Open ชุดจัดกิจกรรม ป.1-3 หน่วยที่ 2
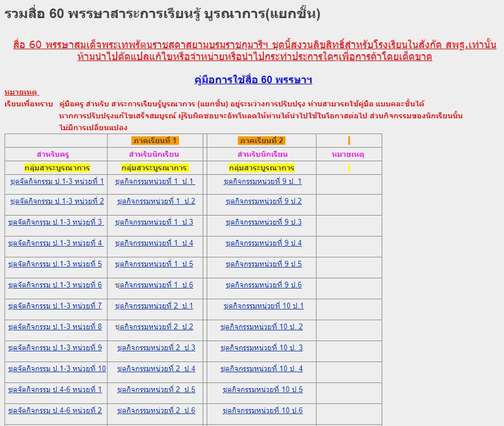 [x=57, y=201]
